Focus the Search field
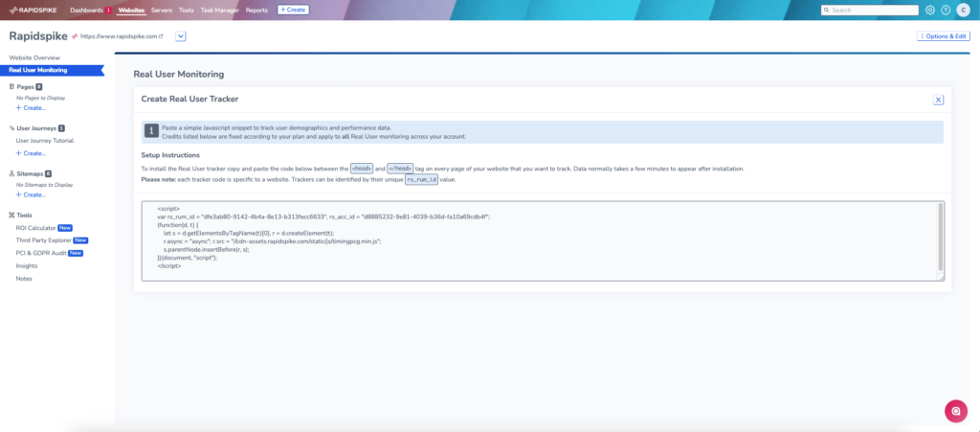Image resolution: width=980 pixels, height=432 pixels. 869,10
